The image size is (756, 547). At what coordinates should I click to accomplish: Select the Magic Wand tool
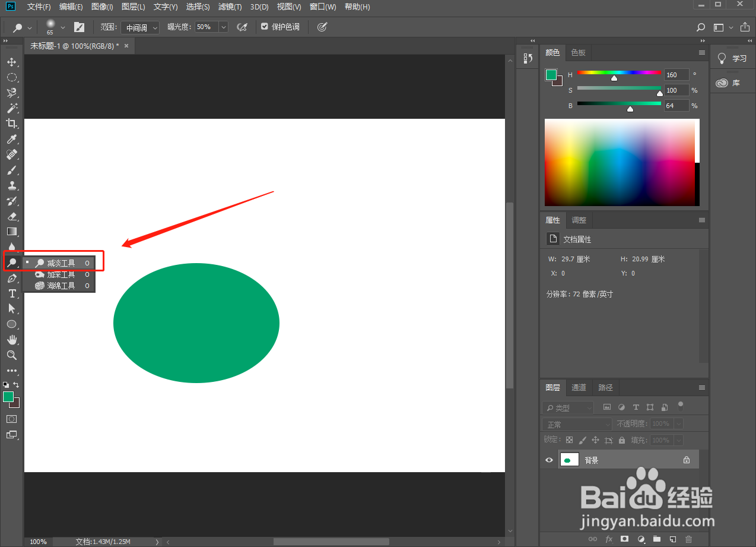coord(11,108)
